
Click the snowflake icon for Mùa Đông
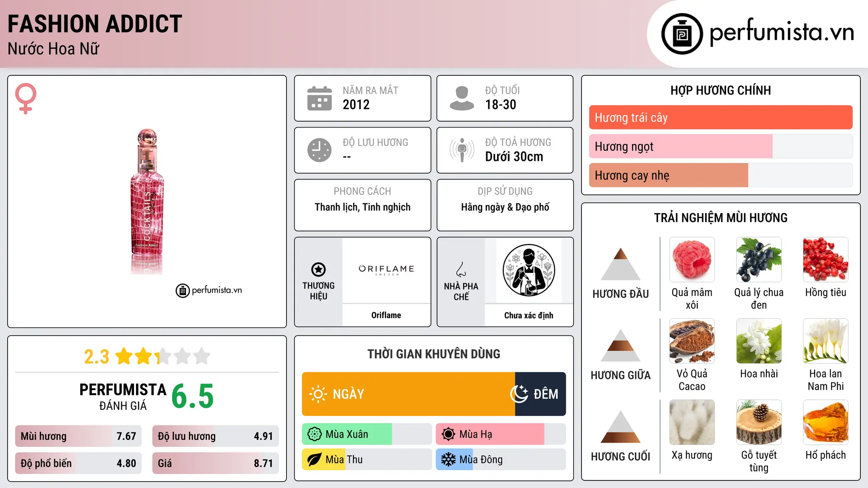pyautogui.click(x=448, y=460)
